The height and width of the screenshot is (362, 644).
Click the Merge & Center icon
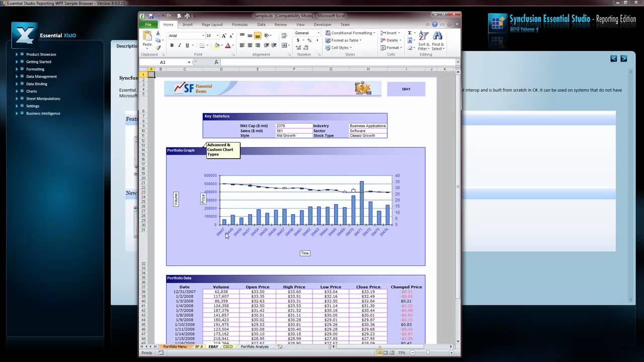point(284,45)
